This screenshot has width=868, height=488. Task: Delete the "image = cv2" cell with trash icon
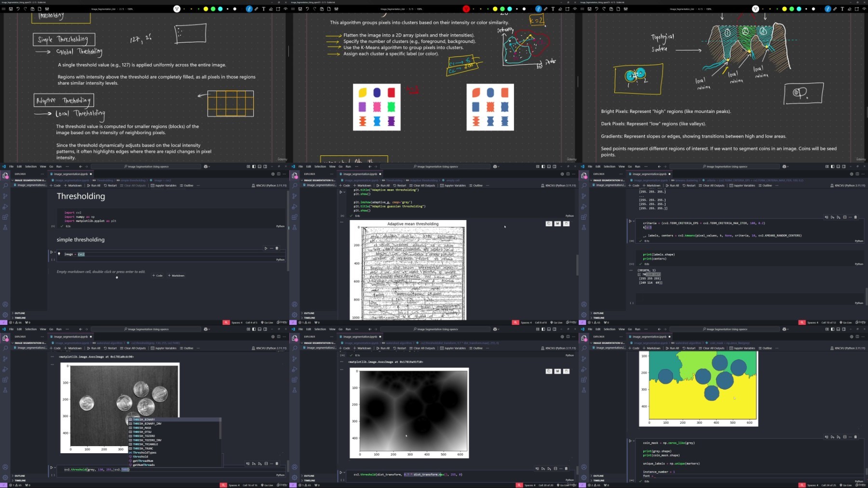pos(277,248)
